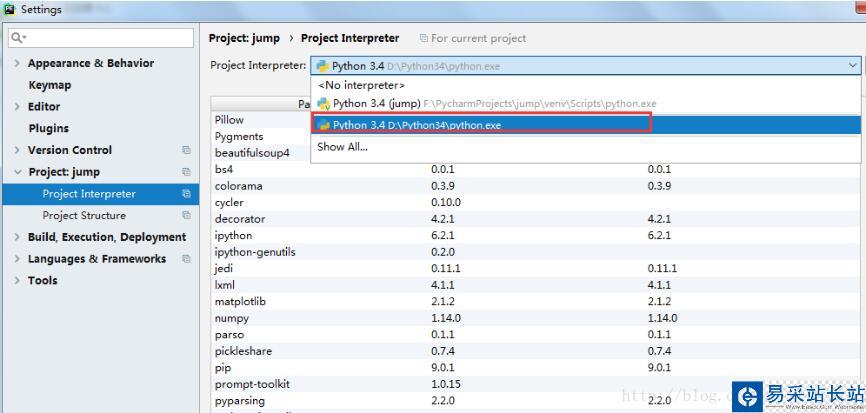The width and height of the screenshot is (866, 413).
Task: Click the PyCharm icon in the title bar
Action: [9, 9]
